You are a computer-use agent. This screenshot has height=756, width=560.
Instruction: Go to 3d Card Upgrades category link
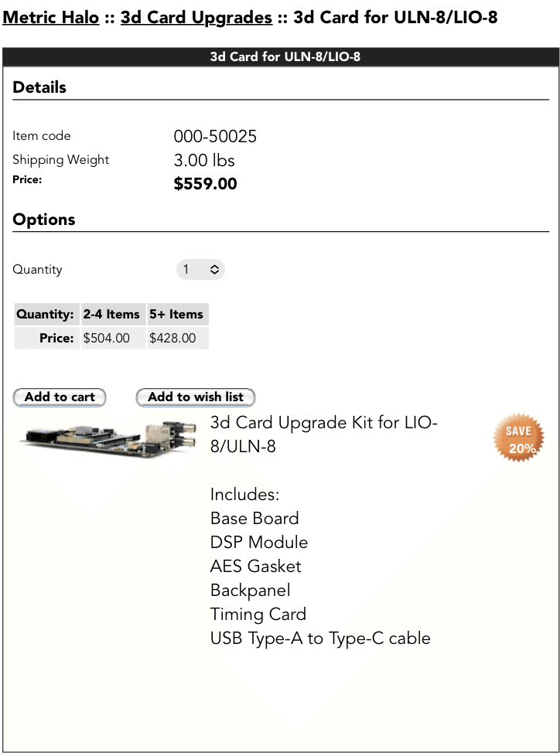(x=196, y=17)
